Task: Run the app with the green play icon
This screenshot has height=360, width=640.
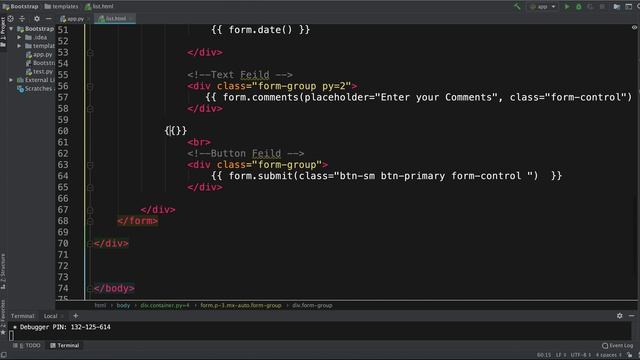Action: (x=567, y=7)
